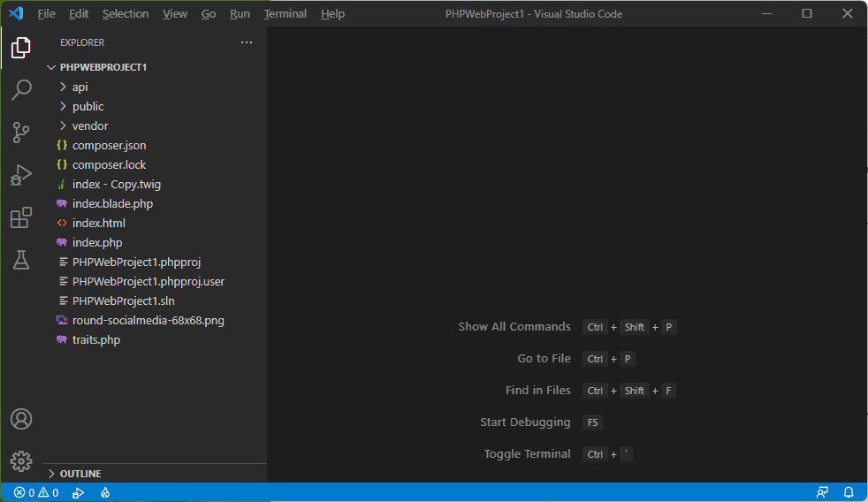Open the Extensions view

pyautogui.click(x=21, y=217)
